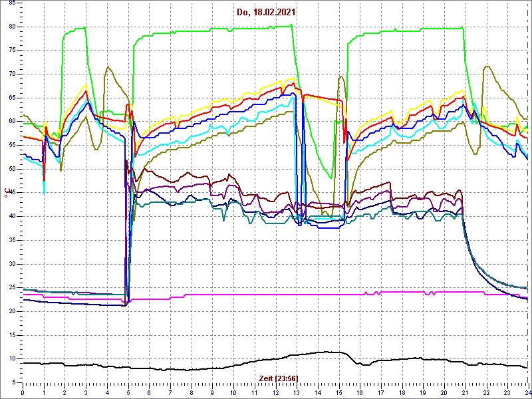Click hour label 17 on the time axis
Image resolution: width=532 pixels, height=399 pixels.
click(x=381, y=392)
